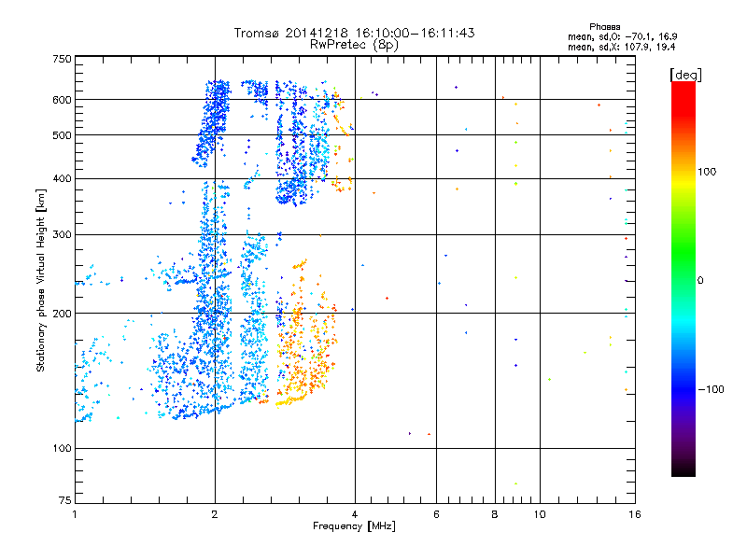747x560 pixels.
Task: Click the rainbow phase colorbar
Action: [684, 278]
